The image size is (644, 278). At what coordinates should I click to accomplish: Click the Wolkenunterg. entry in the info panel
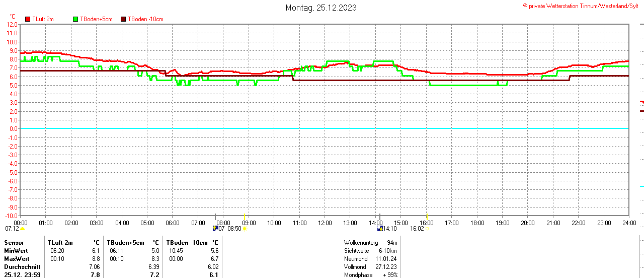361,243
